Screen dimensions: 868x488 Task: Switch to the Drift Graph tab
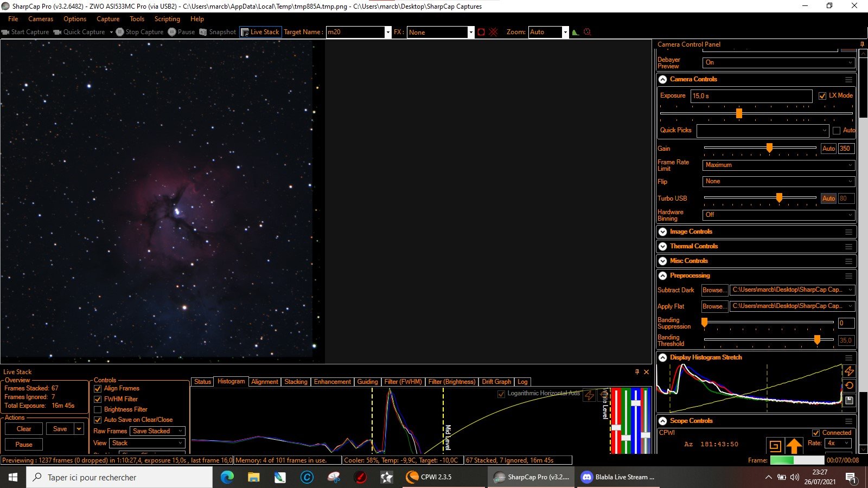pos(496,382)
